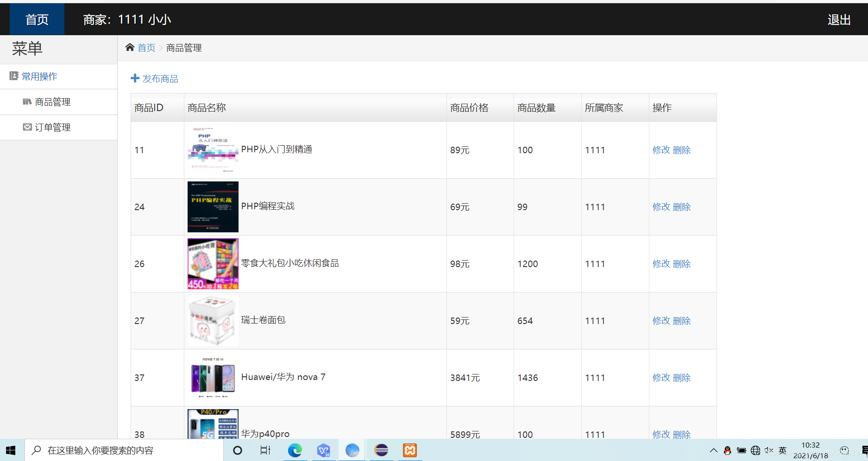Screen dimensions: 868x461
Task: Click the quantity 1200
Action: coord(528,264)
